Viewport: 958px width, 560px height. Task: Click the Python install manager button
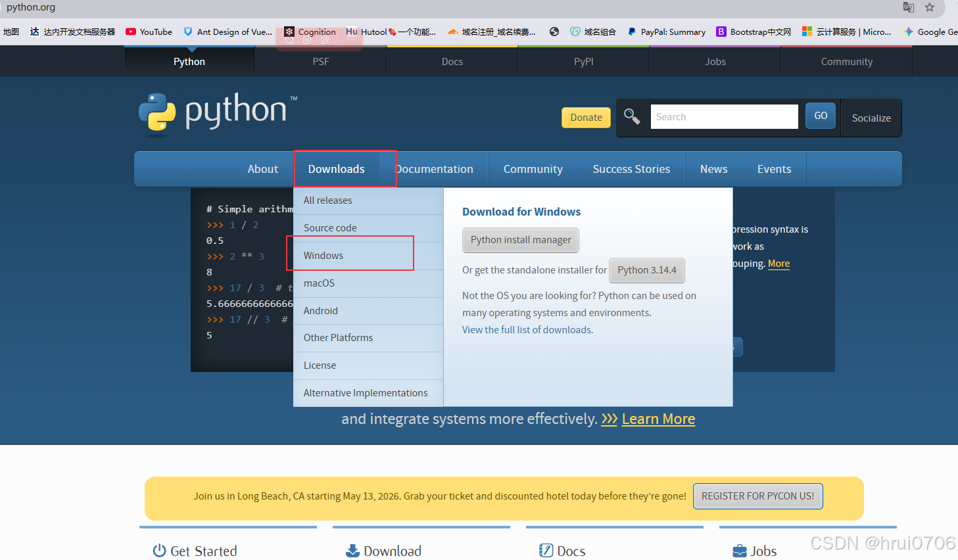coord(521,240)
